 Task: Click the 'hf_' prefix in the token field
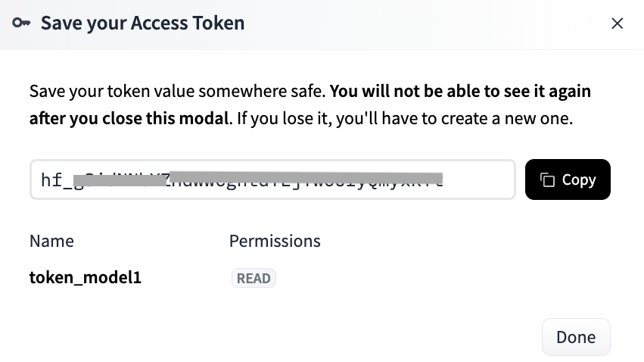pos(57,180)
